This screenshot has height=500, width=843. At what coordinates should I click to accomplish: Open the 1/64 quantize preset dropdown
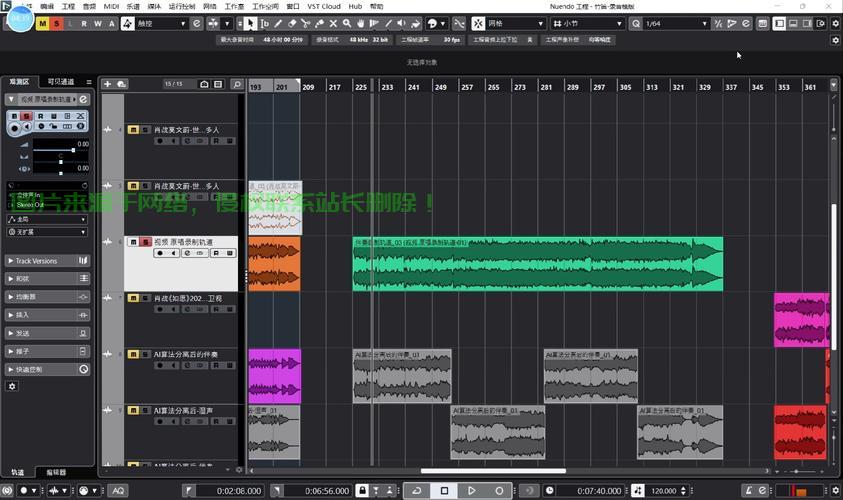[676, 24]
